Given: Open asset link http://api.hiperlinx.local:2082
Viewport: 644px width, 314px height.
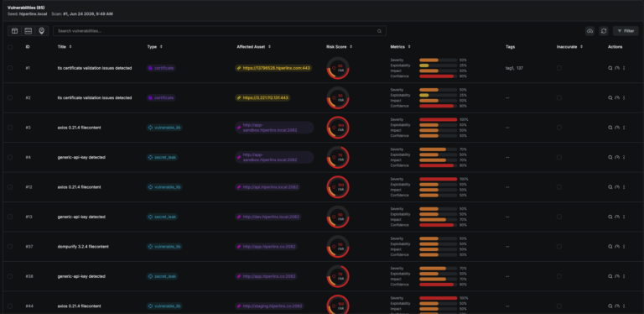Looking at the screenshot, I should pyautogui.click(x=267, y=187).
